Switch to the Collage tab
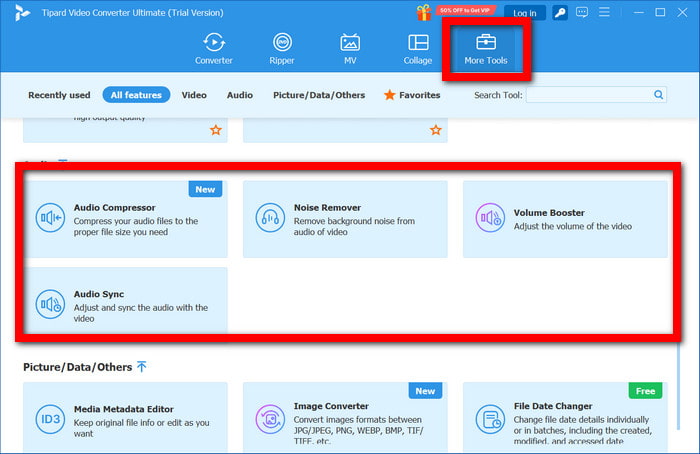 click(418, 49)
